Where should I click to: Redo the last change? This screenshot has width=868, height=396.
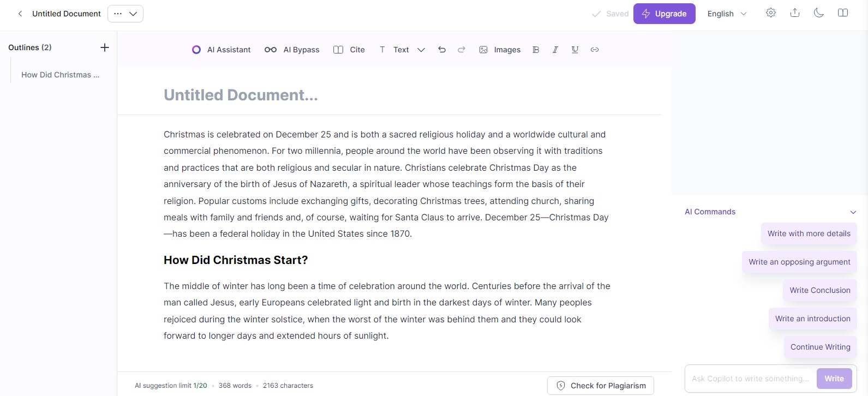point(462,50)
